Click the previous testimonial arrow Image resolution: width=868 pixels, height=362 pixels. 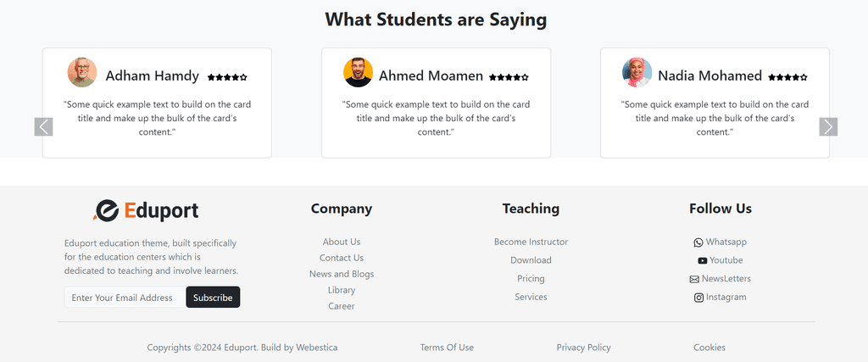click(43, 127)
